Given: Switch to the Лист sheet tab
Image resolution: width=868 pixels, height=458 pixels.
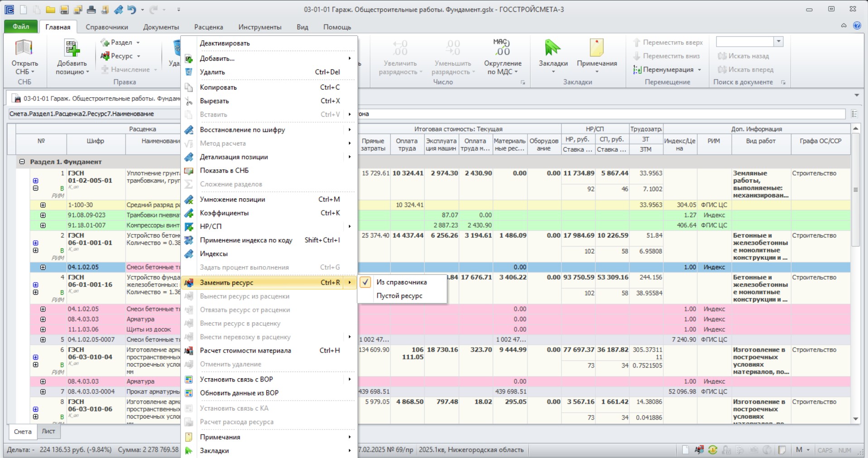Looking at the screenshot, I should 48,431.
